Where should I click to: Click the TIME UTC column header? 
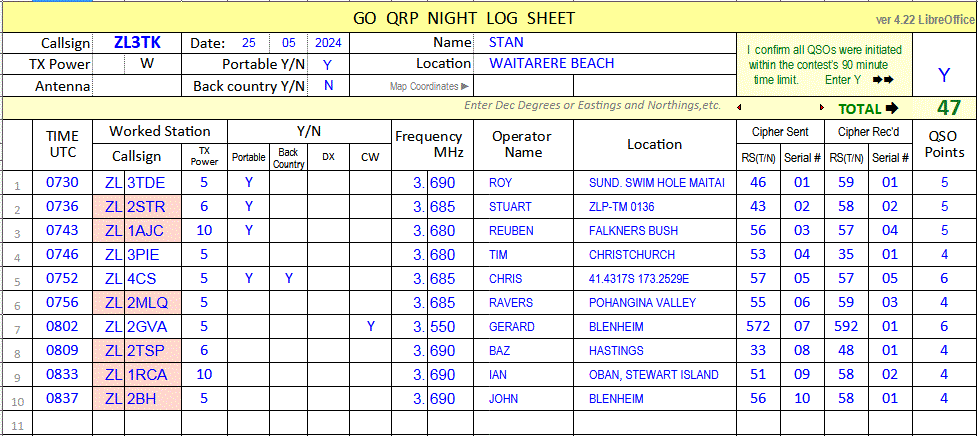[62, 145]
